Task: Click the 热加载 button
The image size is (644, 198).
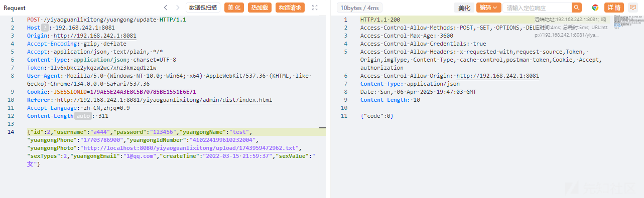Action: [x=260, y=8]
